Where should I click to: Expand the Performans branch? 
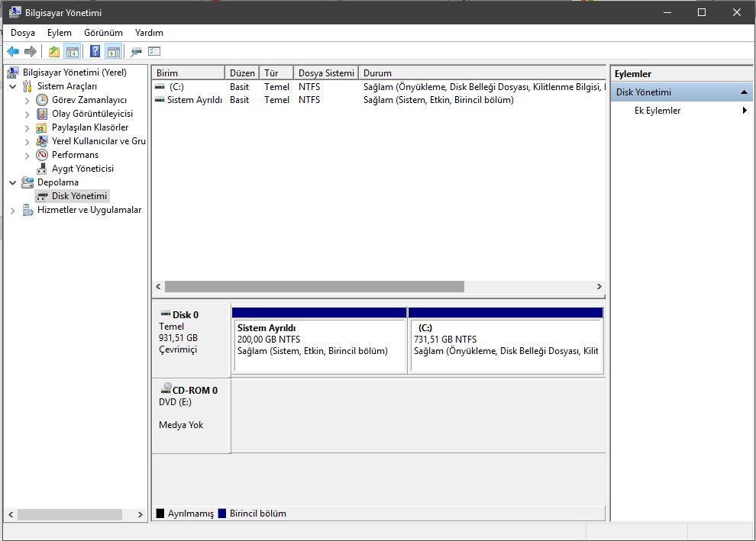[27, 155]
